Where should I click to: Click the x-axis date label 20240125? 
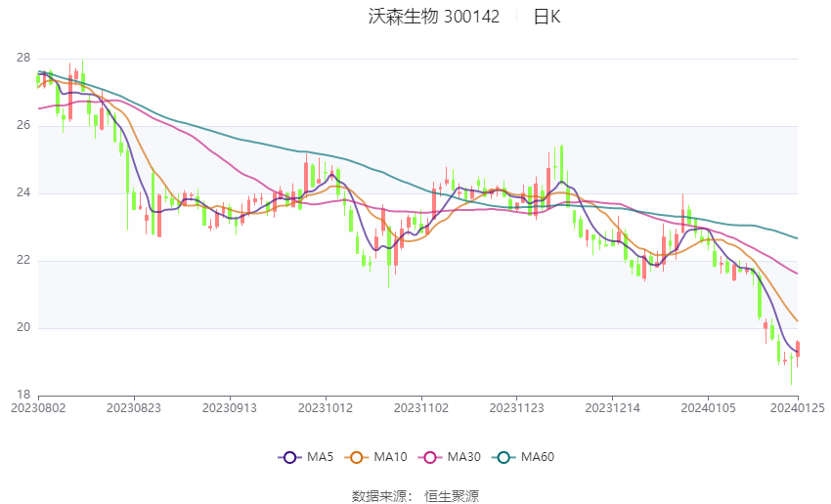point(797,408)
